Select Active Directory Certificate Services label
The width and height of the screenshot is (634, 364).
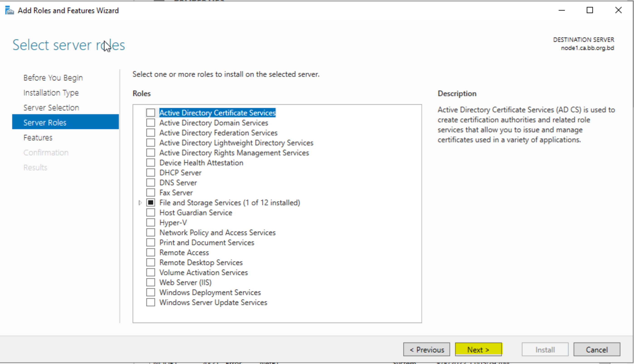pos(218,113)
